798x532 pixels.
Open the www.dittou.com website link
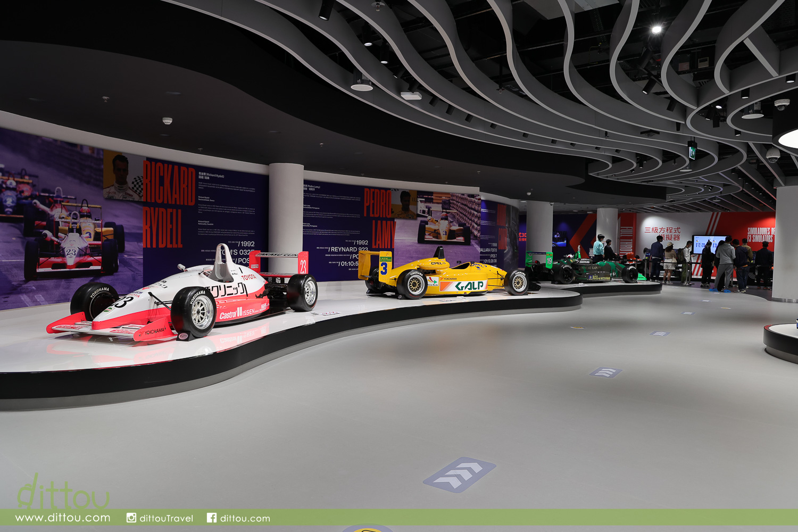pos(63,518)
